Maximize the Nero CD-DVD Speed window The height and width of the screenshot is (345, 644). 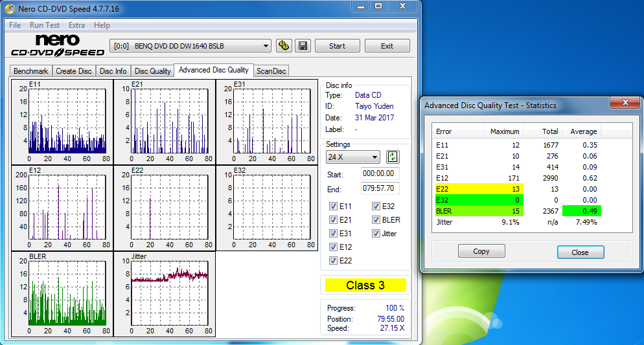pyautogui.click(x=378, y=6)
